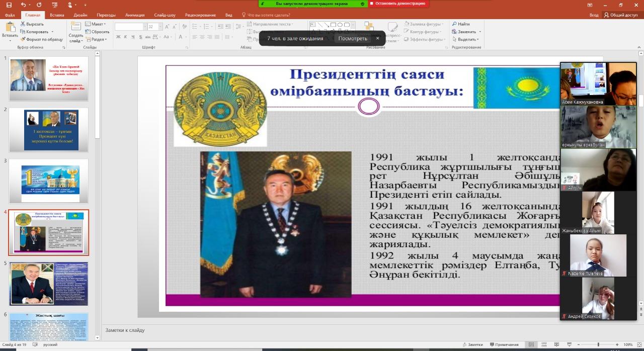This screenshot has width=644, height=351.
Task: Align text right in paragraph group
Action: tap(209, 37)
